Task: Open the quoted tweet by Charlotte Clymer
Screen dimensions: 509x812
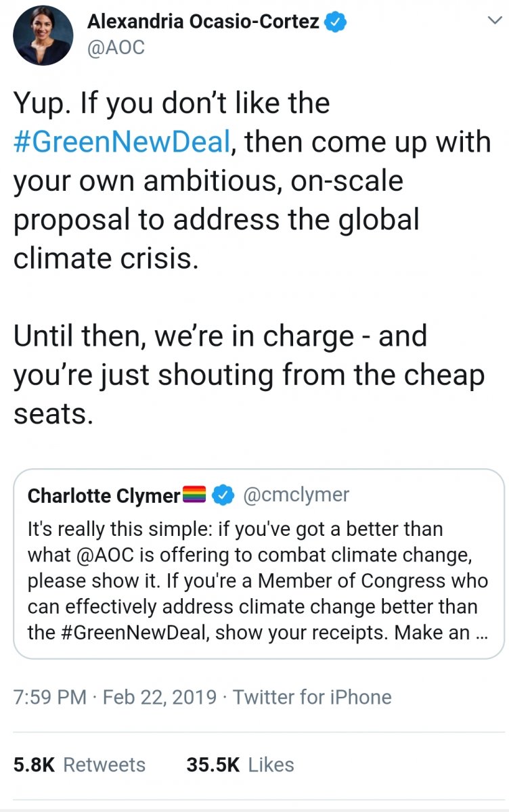Action: coord(259,564)
